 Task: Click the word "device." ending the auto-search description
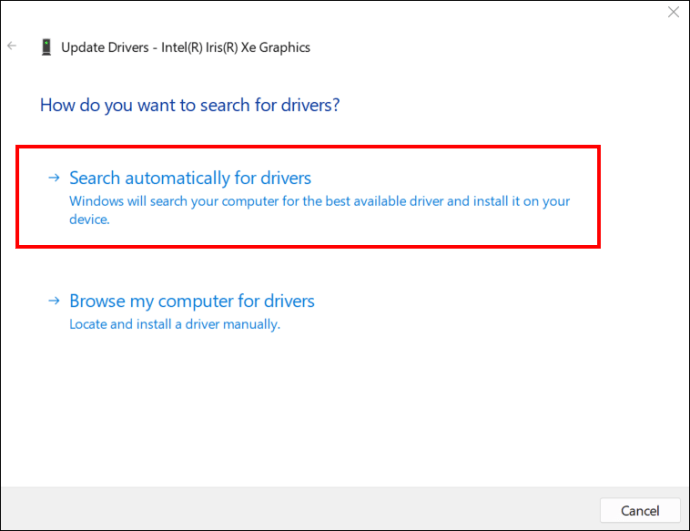[89, 219]
